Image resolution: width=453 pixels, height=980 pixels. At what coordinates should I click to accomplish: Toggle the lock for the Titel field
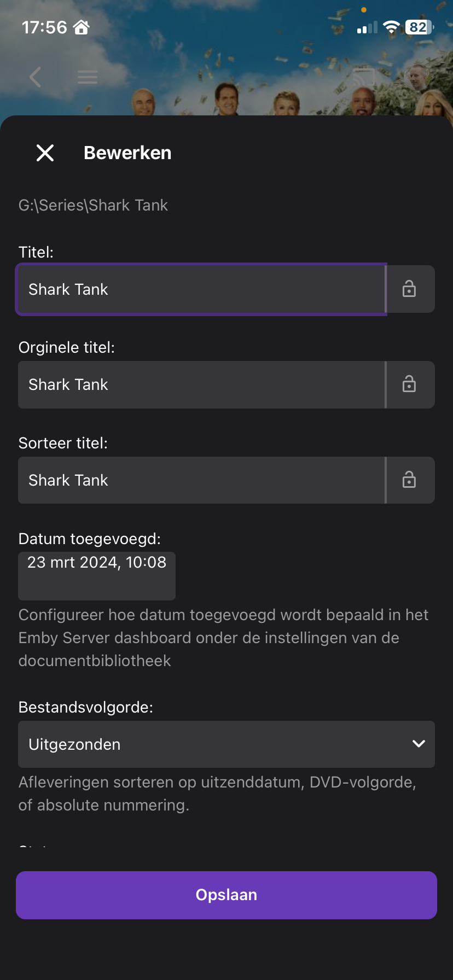coord(409,289)
